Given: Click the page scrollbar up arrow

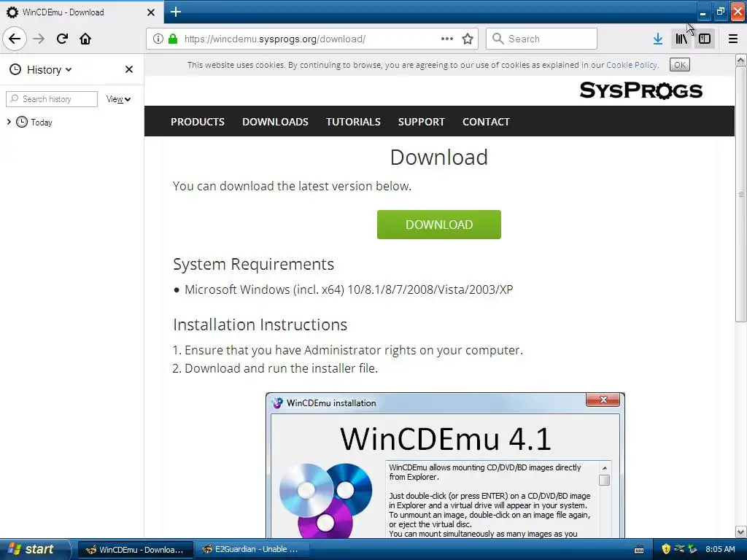Looking at the screenshot, I should coord(740,60).
